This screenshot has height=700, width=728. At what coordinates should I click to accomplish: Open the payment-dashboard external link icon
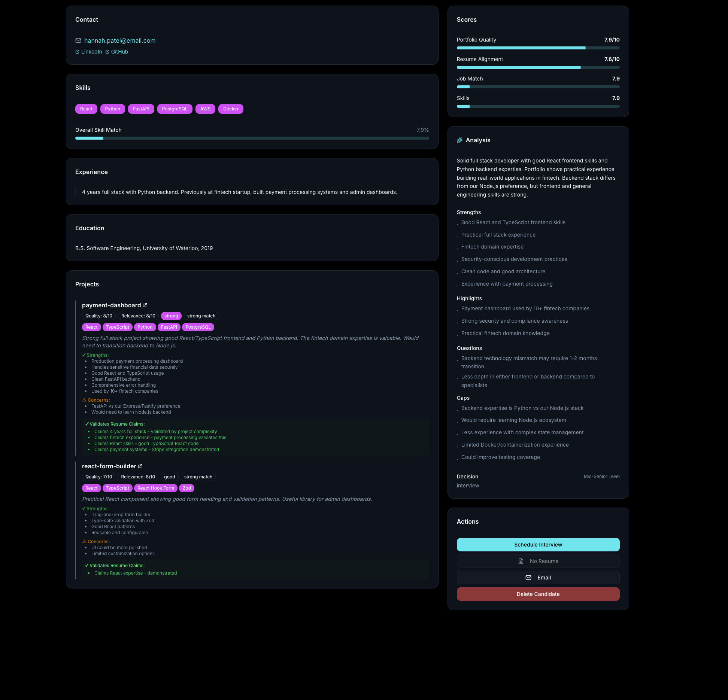(x=145, y=305)
